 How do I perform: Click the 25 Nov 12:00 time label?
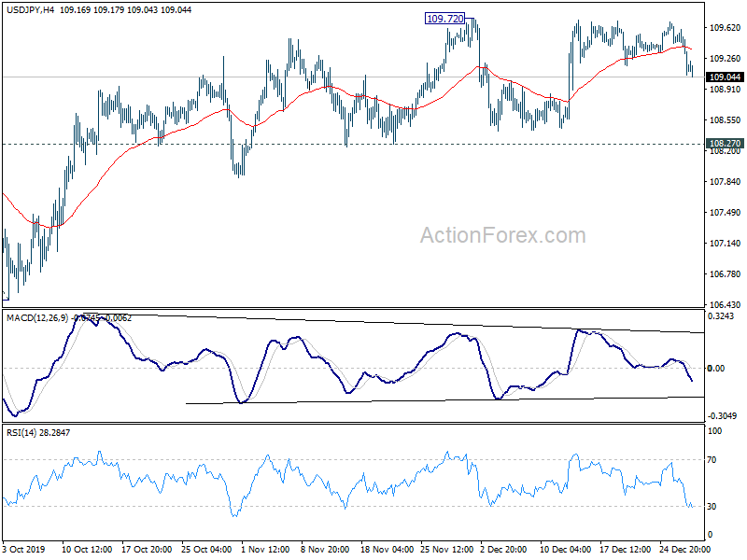pos(447,550)
